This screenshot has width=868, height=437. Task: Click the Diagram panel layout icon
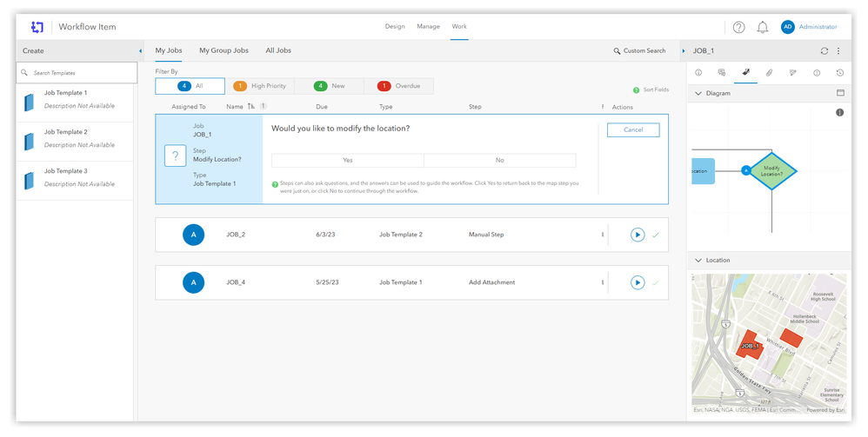tap(840, 93)
